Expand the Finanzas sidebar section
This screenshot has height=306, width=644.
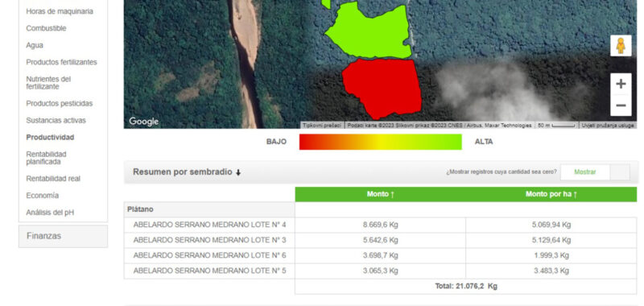(x=64, y=236)
